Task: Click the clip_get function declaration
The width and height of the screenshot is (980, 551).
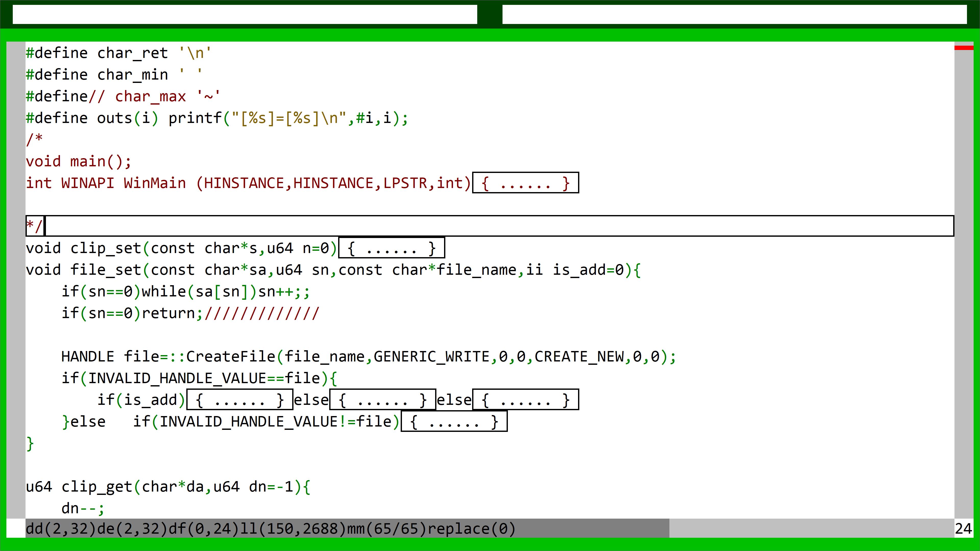Action: pos(97,486)
